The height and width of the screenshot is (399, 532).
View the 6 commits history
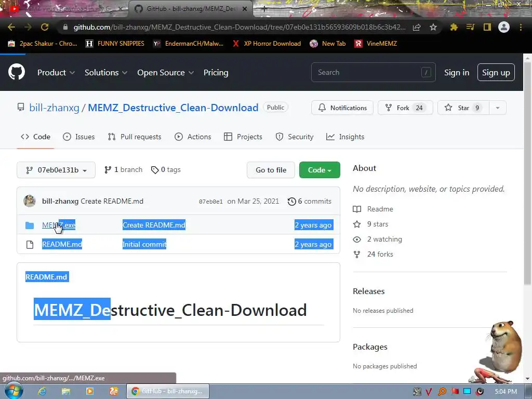[310, 201]
